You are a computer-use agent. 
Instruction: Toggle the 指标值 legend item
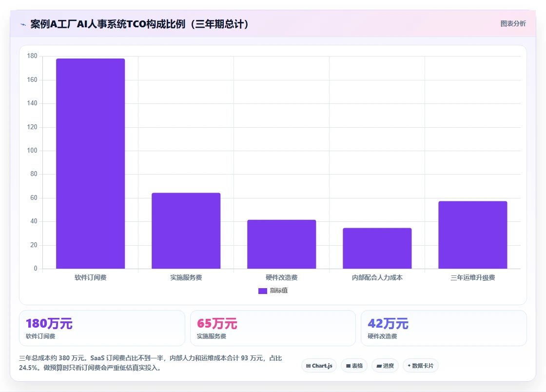[273, 291]
